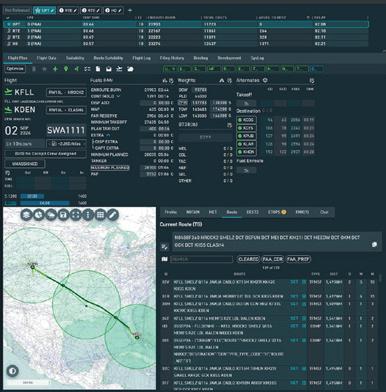
Task: Open the Alternates settings gear
Action: coord(265,80)
